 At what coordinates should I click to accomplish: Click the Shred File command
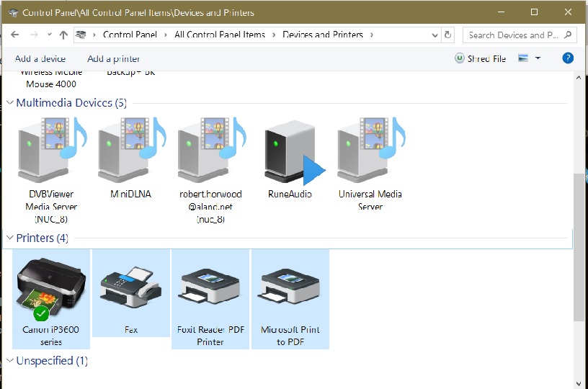pos(481,58)
